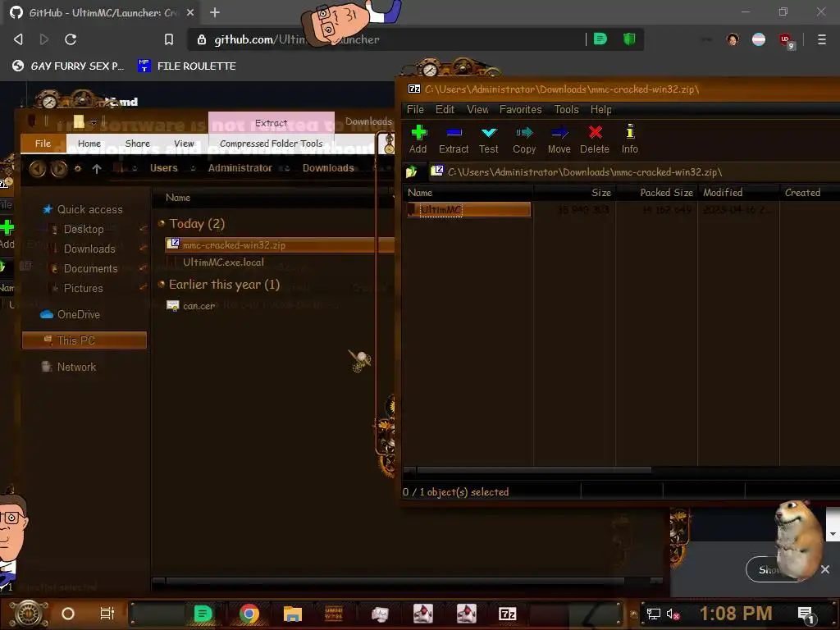840x630 pixels.
Task: Open the 7-Zip taskbar icon
Action: click(x=507, y=614)
